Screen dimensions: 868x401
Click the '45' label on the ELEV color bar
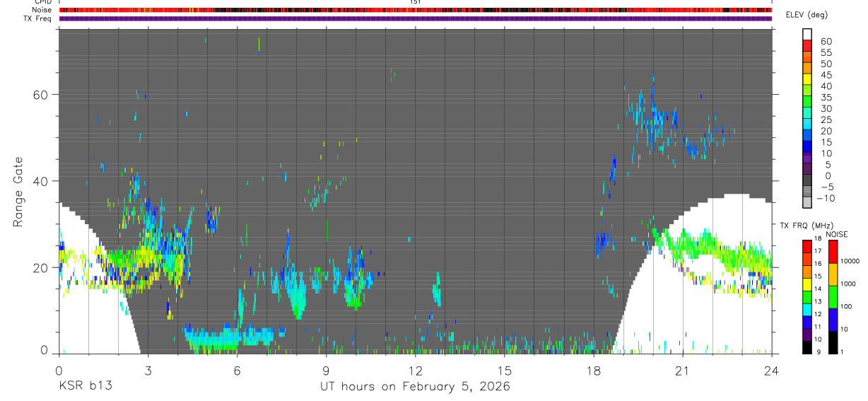point(826,75)
